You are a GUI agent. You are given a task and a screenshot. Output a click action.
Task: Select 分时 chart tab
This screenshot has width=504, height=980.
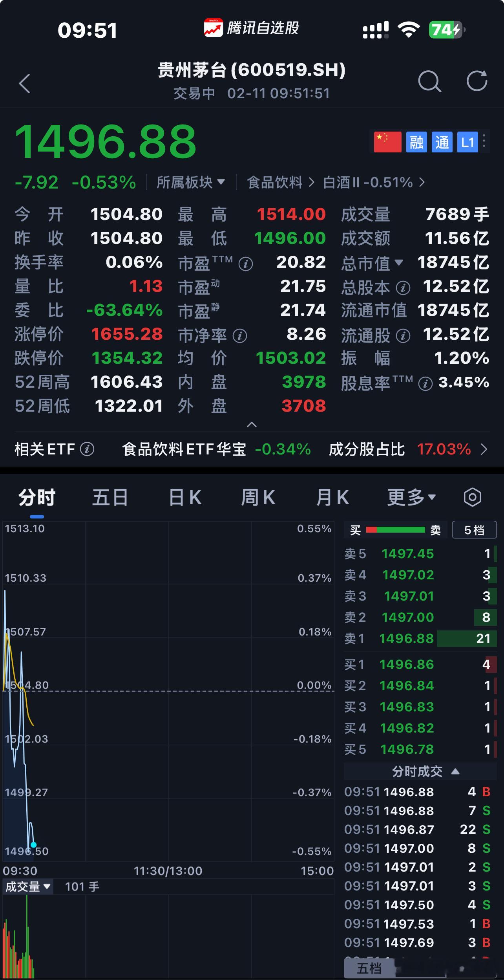point(37,498)
